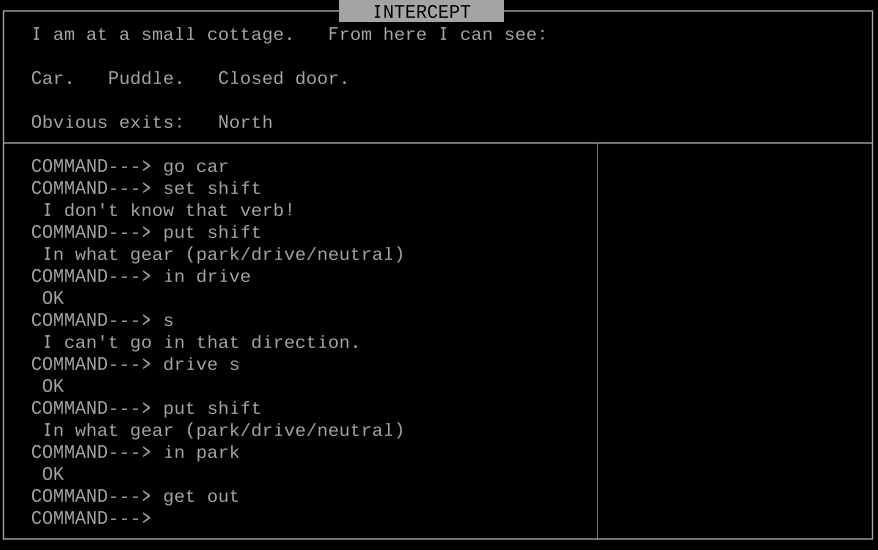This screenshot has height=550, width=878.
Task: Select the 'in drive' command line
Action: pyautogui.click(x=207, y=276)
